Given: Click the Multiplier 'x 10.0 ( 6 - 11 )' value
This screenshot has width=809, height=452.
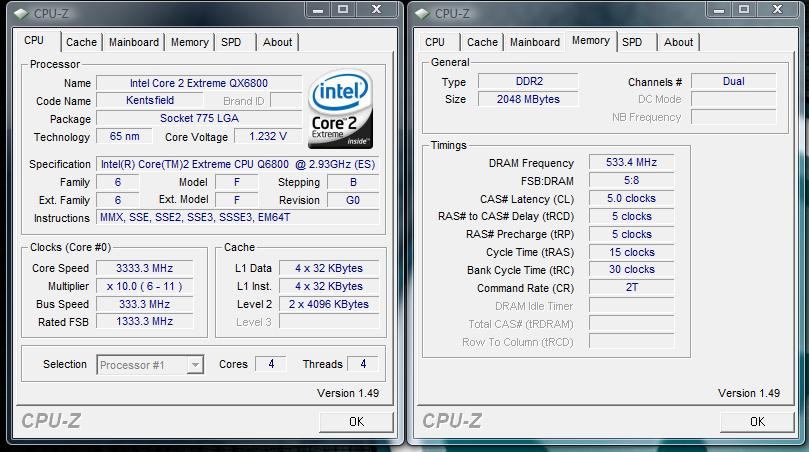Looking at the screenshot, I should [144, 286].
